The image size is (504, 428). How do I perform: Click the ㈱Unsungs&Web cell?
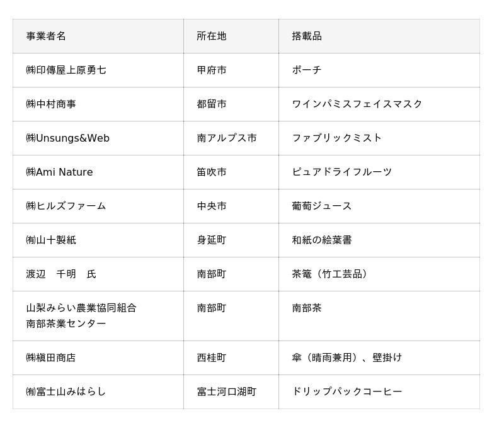click(67, 138)
